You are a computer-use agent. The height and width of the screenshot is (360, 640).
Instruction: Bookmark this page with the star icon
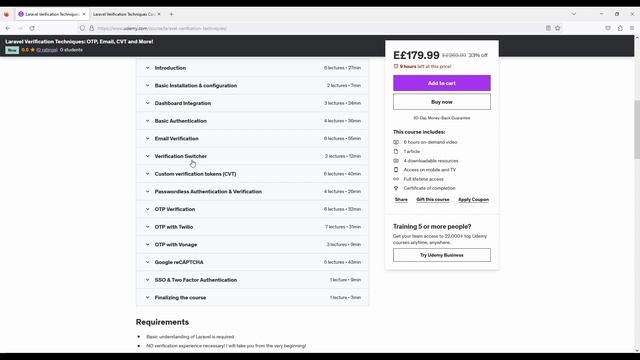(x=558, y=28)
